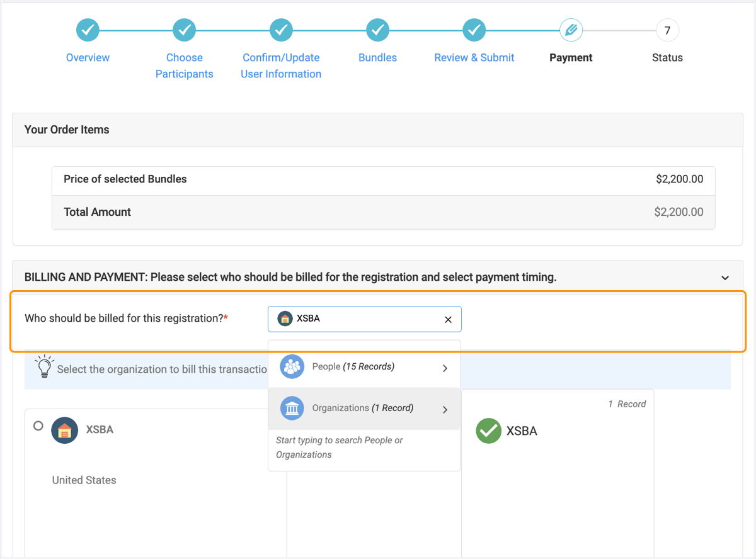The image size is (756, 559).
Task: Collapse the Billing and Payment section chevron
Action: [725, 278]
